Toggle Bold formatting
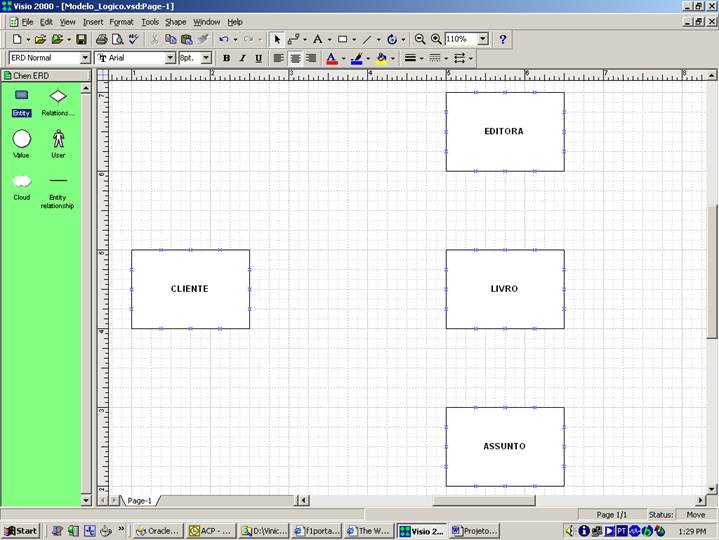 [x=227, y=58]
